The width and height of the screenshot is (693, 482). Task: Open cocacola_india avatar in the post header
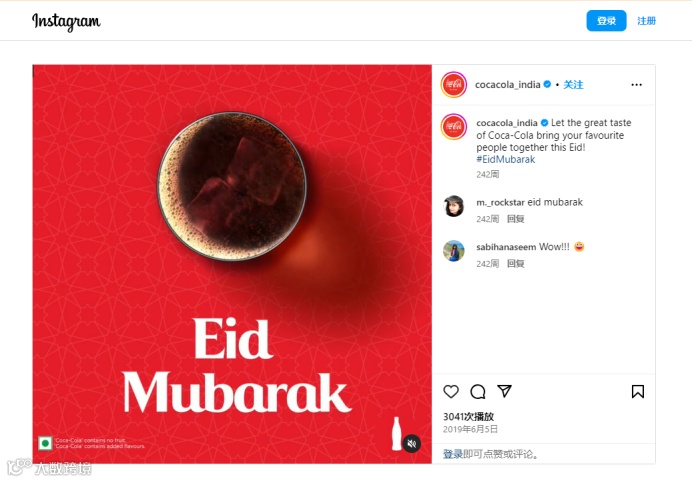pyautogui.click(x=453, y=84)
